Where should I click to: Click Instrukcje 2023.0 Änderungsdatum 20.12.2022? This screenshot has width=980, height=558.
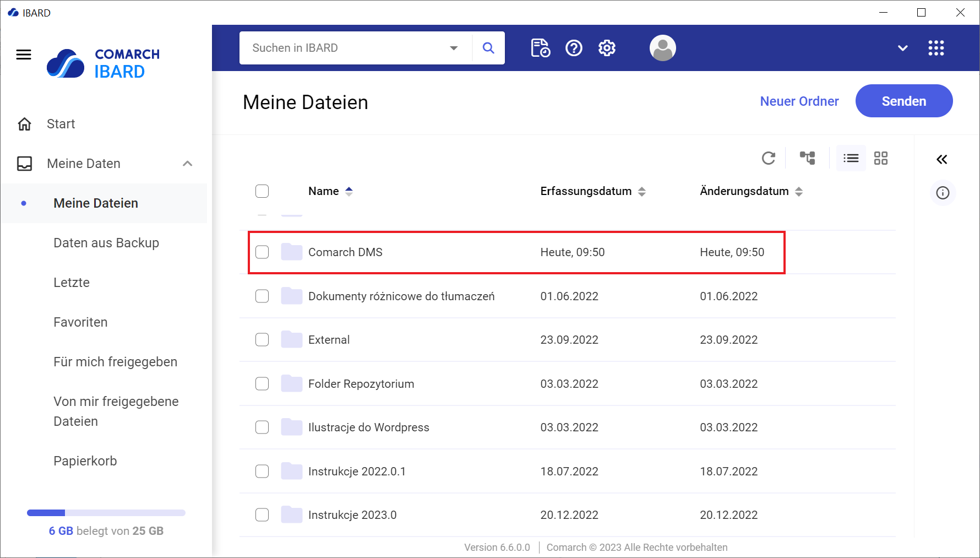click(729, 514)
